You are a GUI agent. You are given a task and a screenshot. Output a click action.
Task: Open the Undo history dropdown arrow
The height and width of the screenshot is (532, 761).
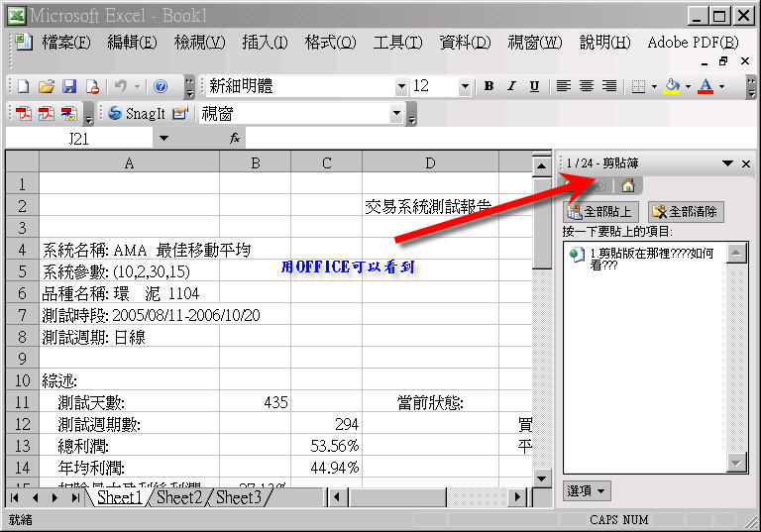point(138,87)
